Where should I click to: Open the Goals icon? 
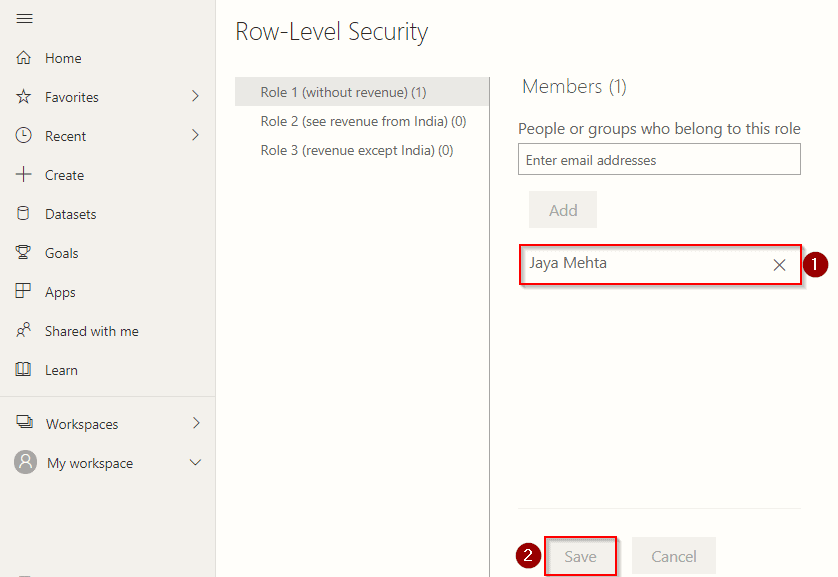[24, 252]
